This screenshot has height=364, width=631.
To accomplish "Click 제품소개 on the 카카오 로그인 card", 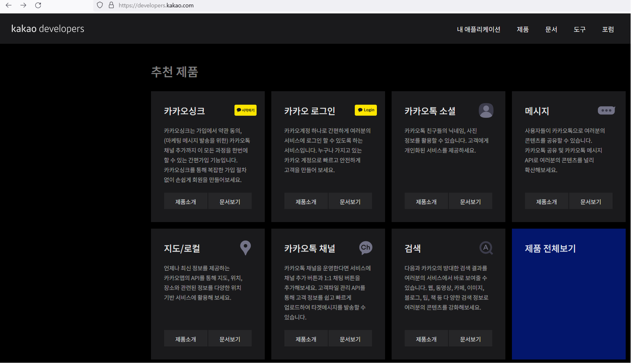I will pos(306,201).
